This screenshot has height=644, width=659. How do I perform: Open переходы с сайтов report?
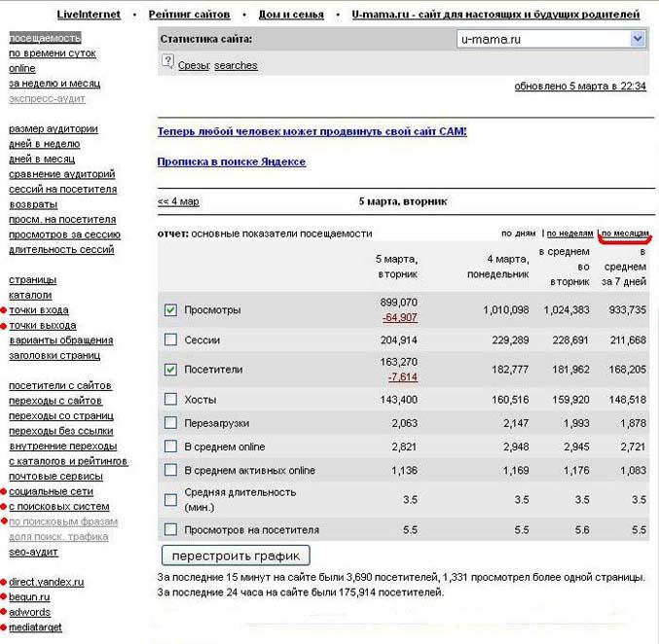click(55, 401)
